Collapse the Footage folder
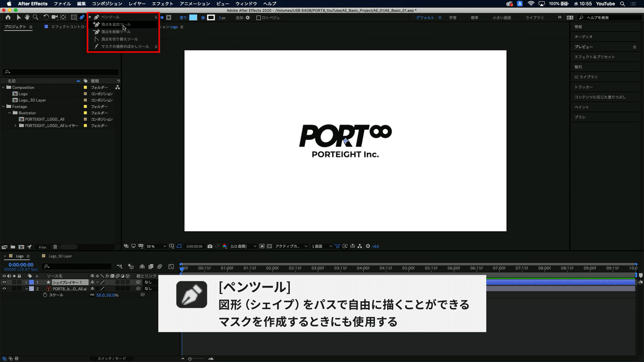The image size is (644, 362). (4, 106)
